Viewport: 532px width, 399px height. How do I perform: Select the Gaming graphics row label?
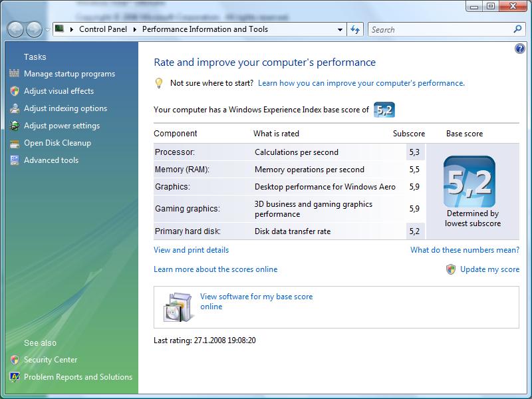point(188,209)
